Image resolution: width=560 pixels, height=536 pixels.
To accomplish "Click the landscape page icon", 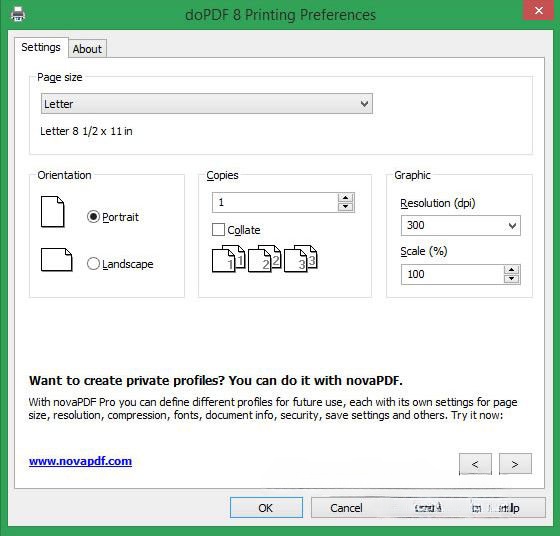I will [56, 260].
